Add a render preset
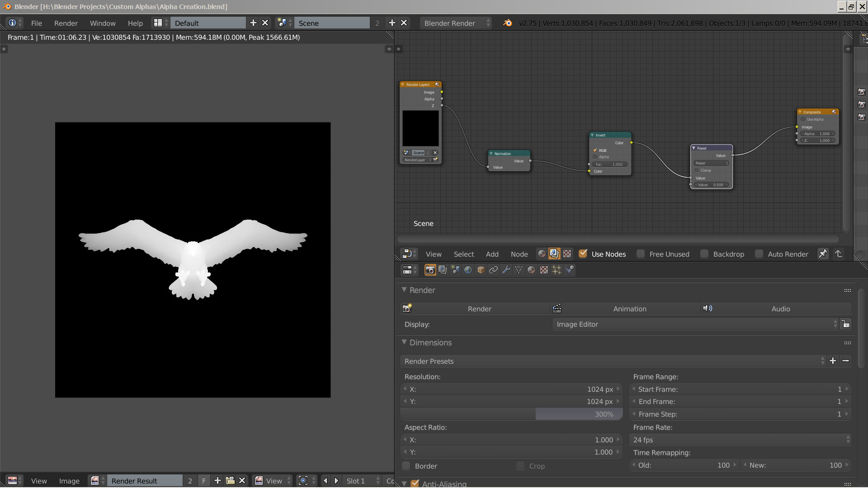The height and width of the screenshot is (488, 868). (x=833, y=361)
